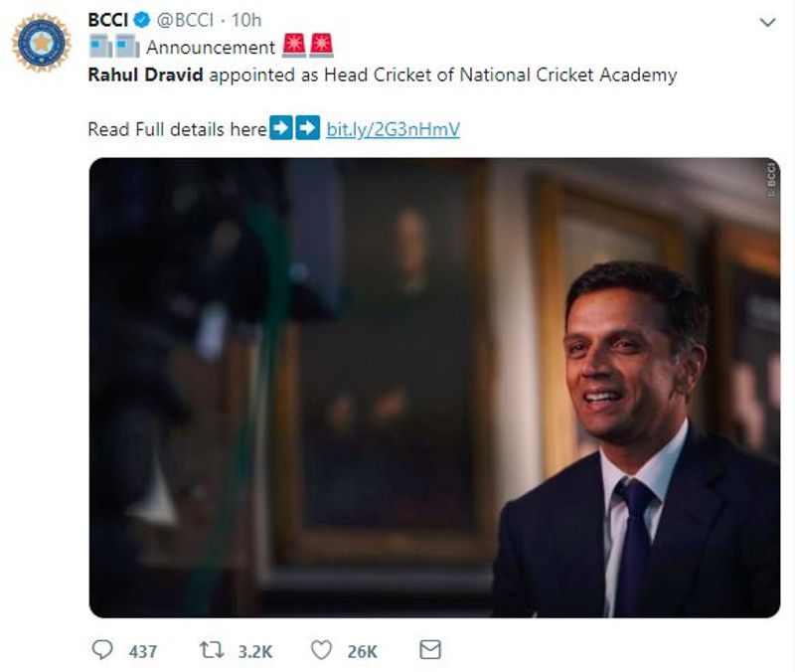Like the tweet with the heart icon
The width and height of the screenshot is (795, 672).
pyautogui.click(x=320, y=650)
